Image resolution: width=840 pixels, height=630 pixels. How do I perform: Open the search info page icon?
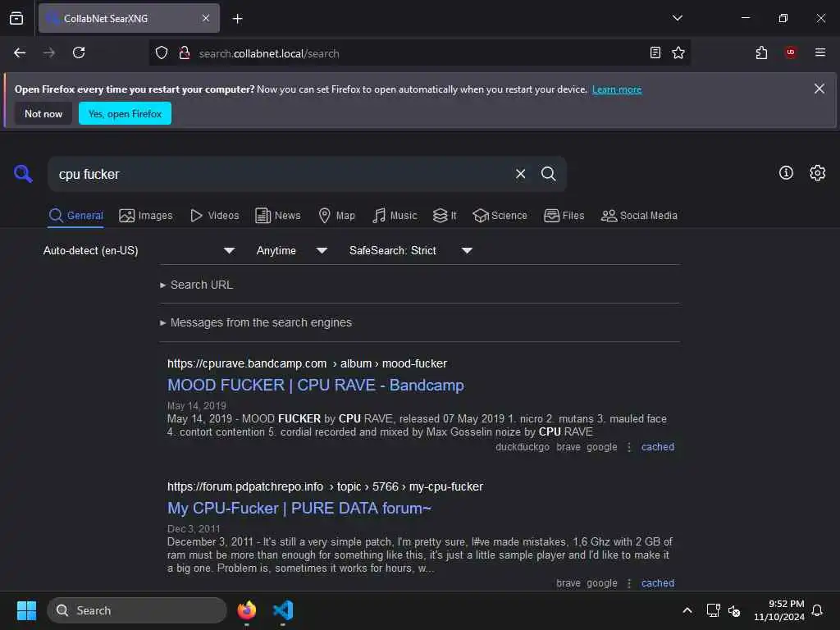(x=786, y=172)
